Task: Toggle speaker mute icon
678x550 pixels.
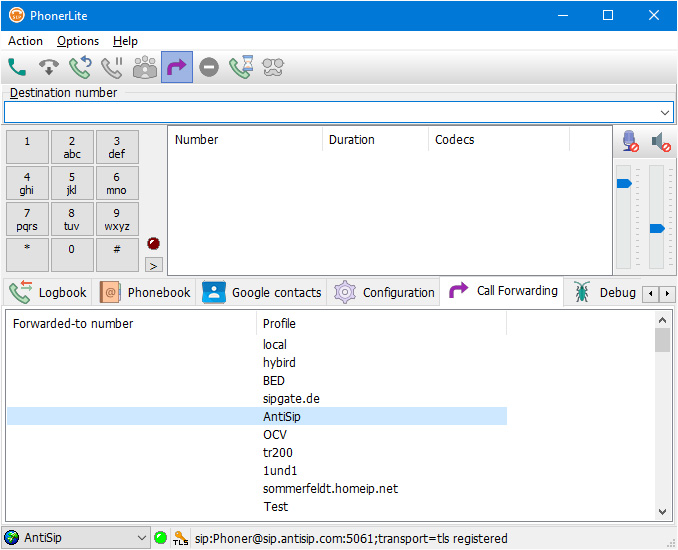Action: (x=661, y=142)
